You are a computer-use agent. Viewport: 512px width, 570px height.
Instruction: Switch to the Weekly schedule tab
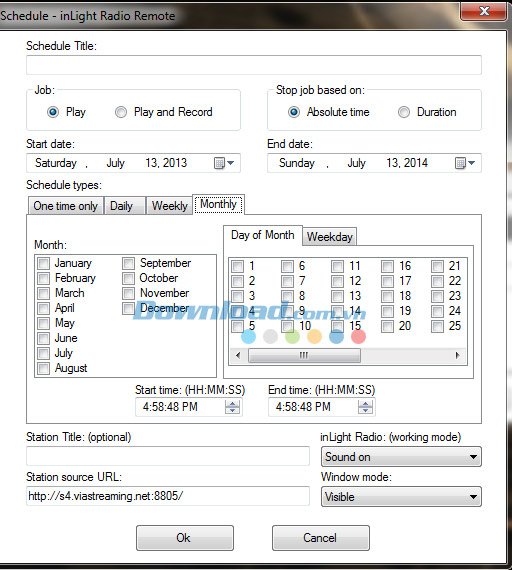169,206
